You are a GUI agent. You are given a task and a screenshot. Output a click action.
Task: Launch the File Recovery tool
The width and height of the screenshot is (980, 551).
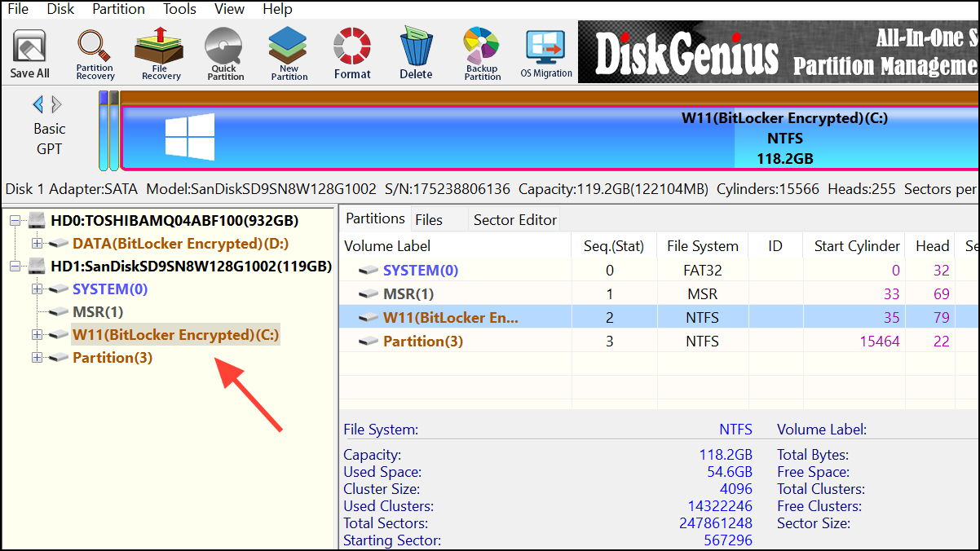pyautogui.click(x=161, y=53)
